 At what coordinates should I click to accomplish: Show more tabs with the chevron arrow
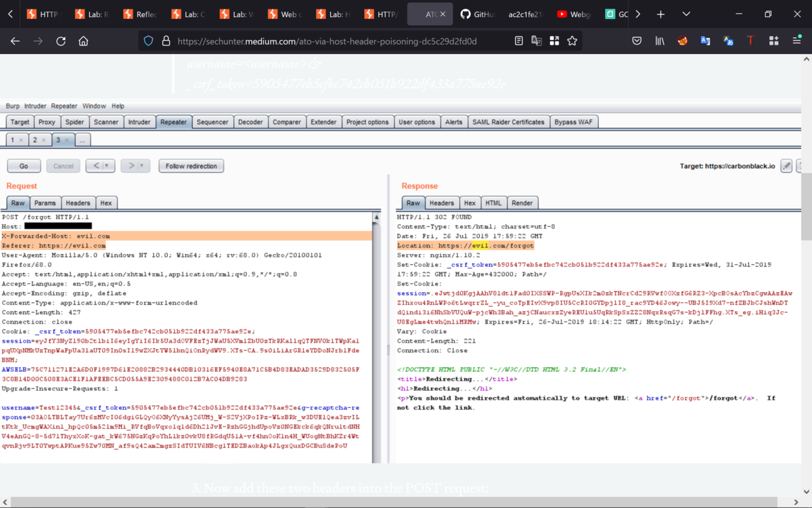pyautogui.click(x=637, y=14)
